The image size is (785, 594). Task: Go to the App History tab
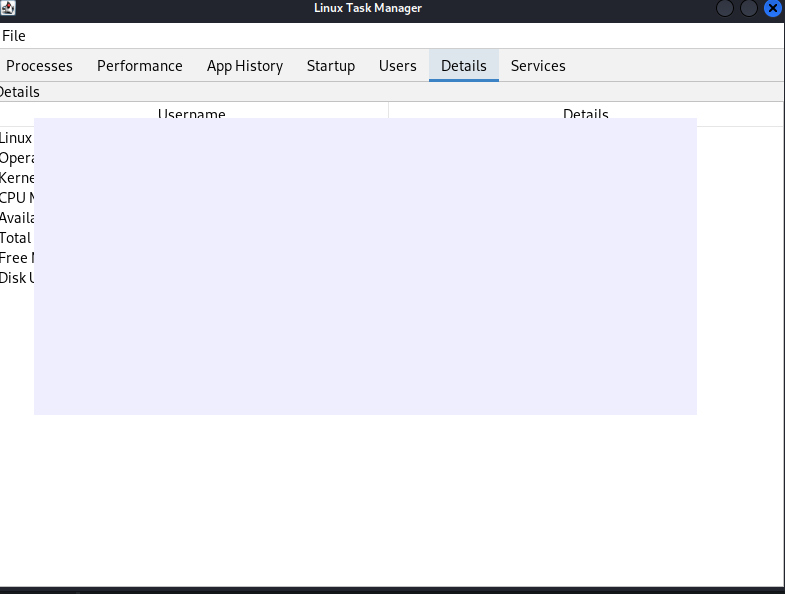245,66
